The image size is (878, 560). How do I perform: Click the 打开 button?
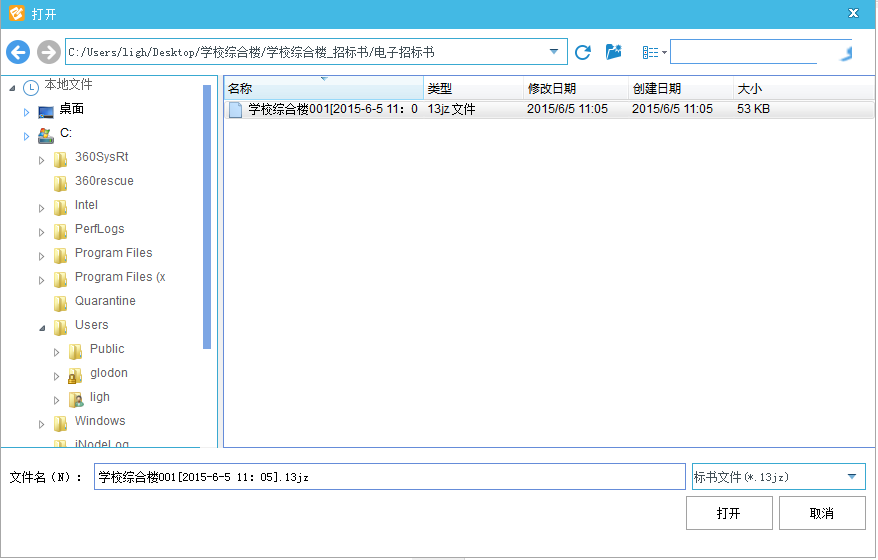click(x=729, y=513)
